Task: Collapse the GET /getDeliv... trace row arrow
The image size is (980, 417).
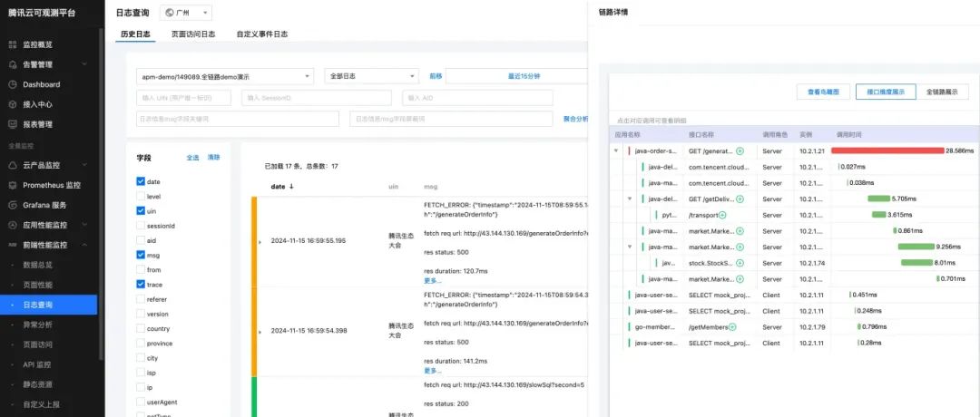Action: (630, 199)
